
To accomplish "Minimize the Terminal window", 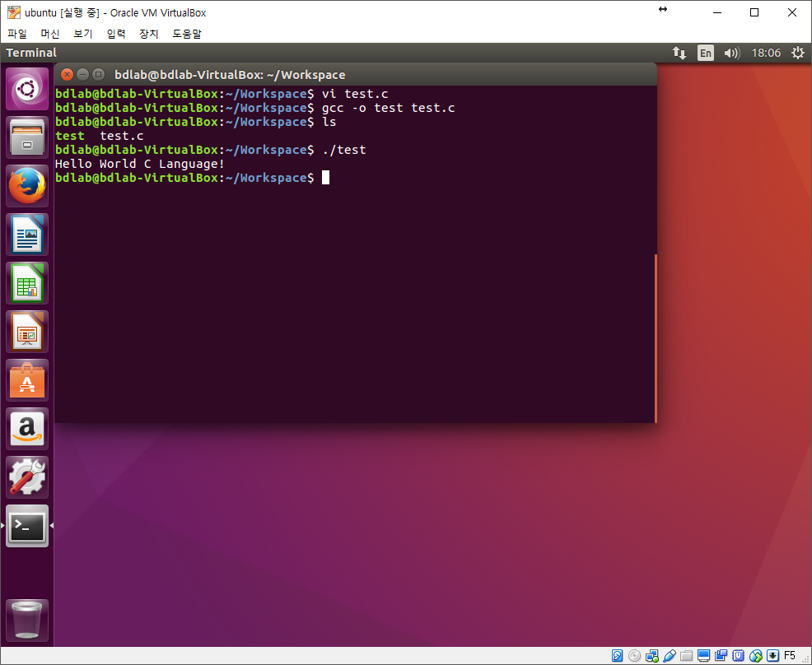I will [83, 75].
